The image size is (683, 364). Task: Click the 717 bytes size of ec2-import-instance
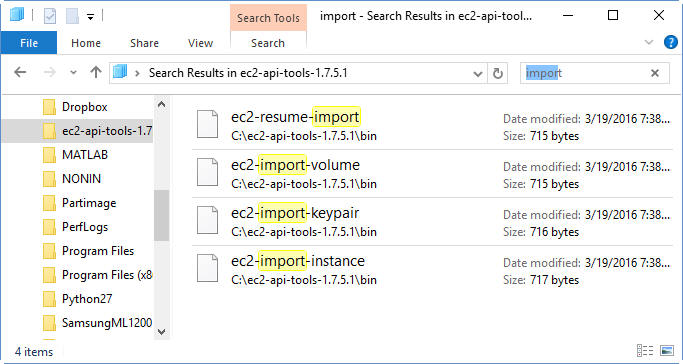(555, 280)
